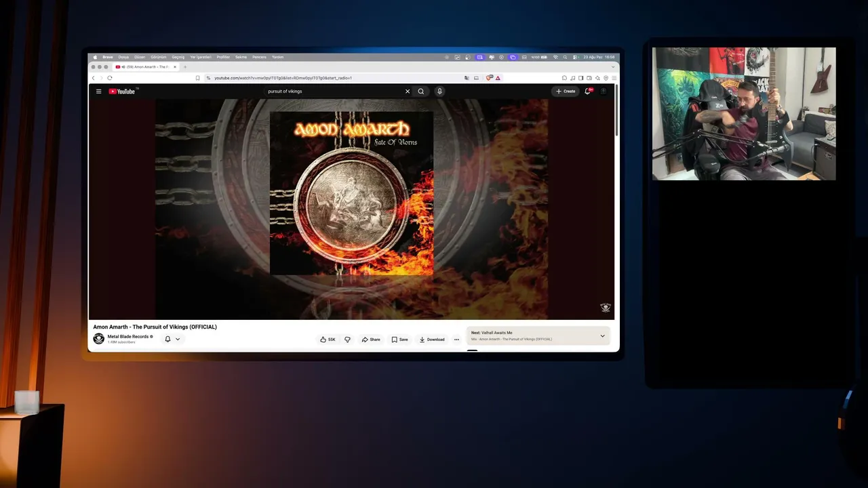This screenshot has width=868, height=488.
Task: Open the YouTube hamburger guide menu
Action: point(98,91)
